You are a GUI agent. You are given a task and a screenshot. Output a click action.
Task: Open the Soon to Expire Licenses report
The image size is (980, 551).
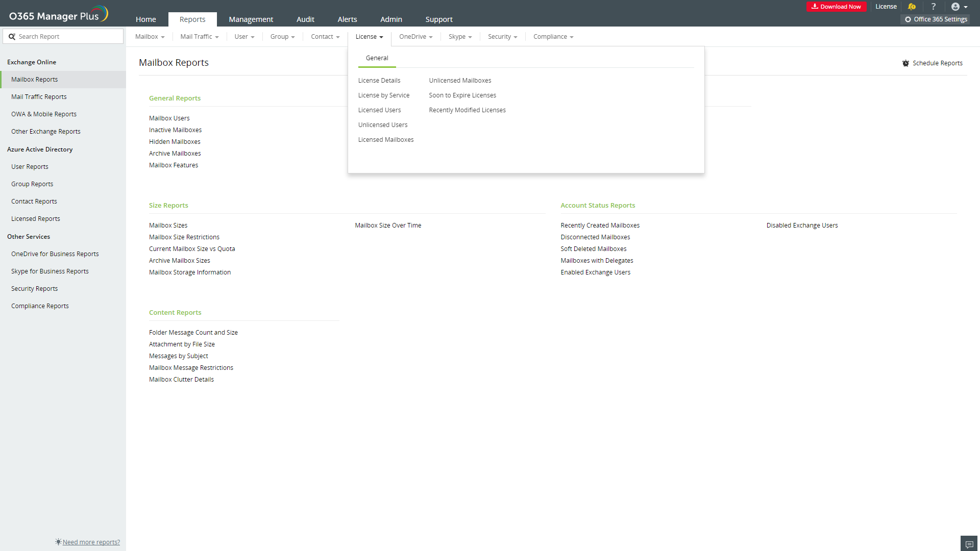(462, 95)
